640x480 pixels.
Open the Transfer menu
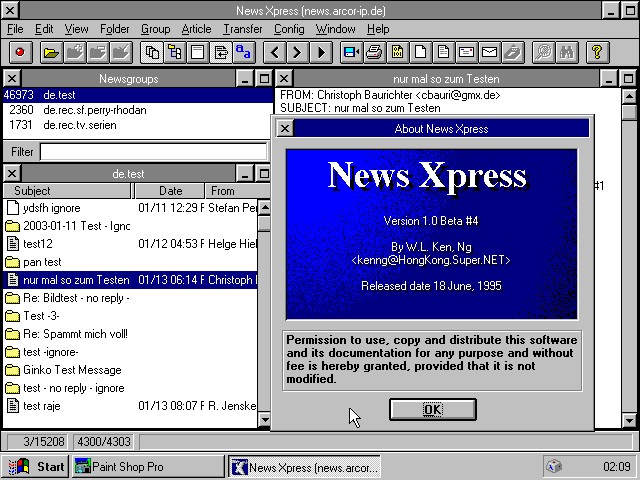(242, 29)
